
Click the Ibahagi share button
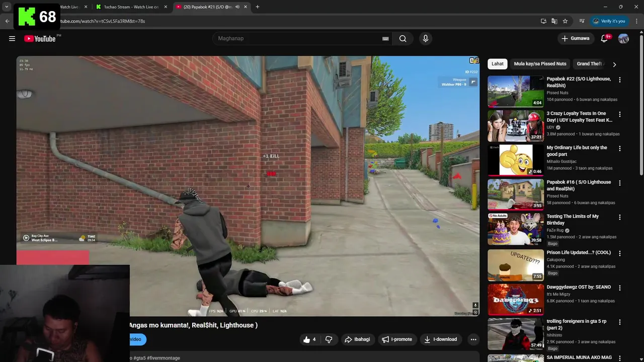pyautogui.click(x=357, y=339)
